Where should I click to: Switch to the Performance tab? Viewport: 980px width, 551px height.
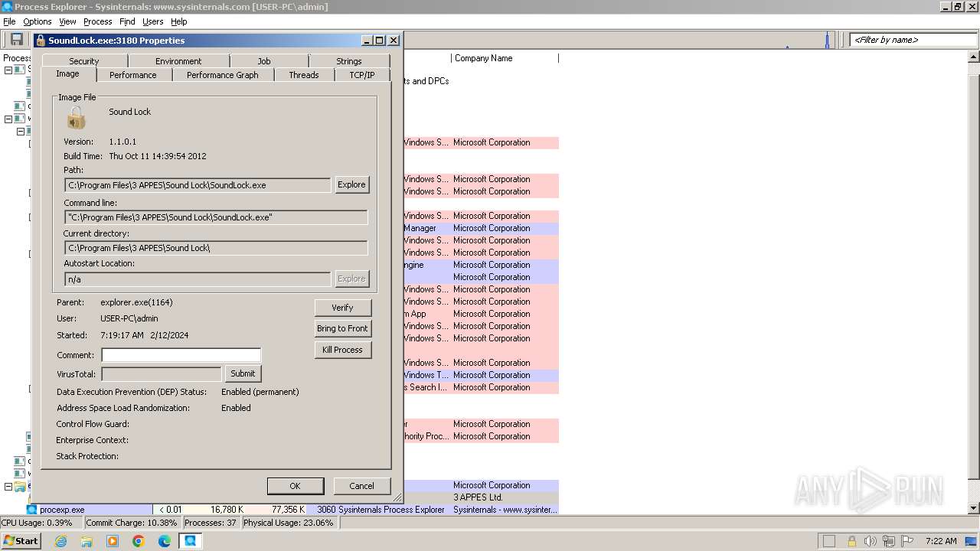133,75
